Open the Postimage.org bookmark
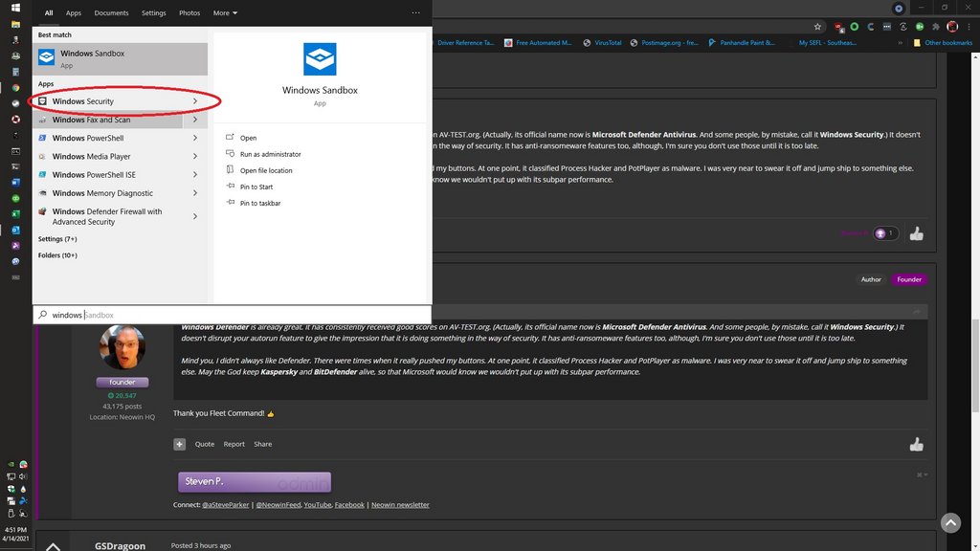The height and width of the screenshot is (551, 980). (x=664, y=43)
